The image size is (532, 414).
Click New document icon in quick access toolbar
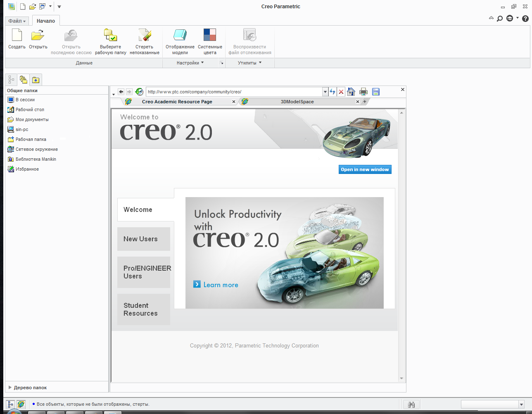(x=23, y=7)
